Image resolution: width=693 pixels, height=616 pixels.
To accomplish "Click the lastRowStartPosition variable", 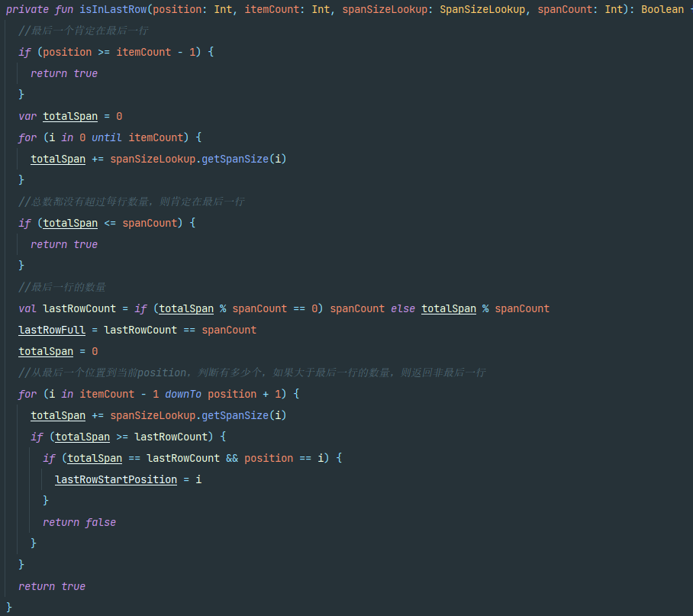I will tap(116, 479).
